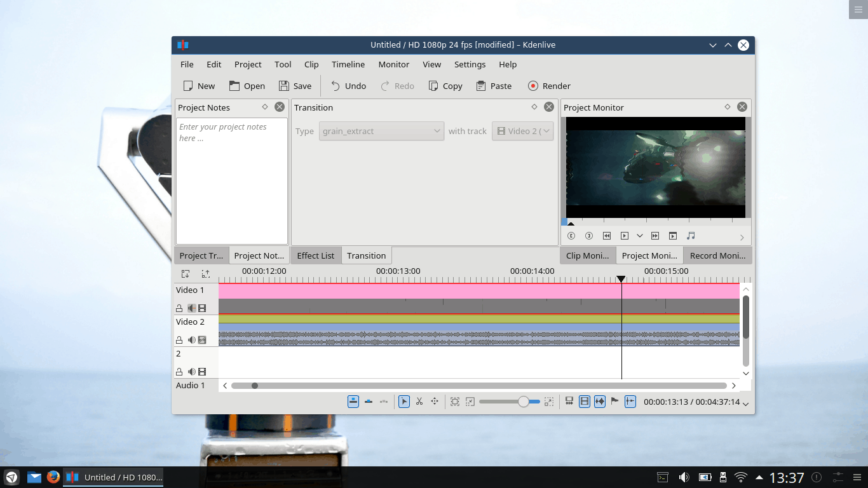
Task: Expand monitor toolbar overflow arrow
Action: point(742,238)
